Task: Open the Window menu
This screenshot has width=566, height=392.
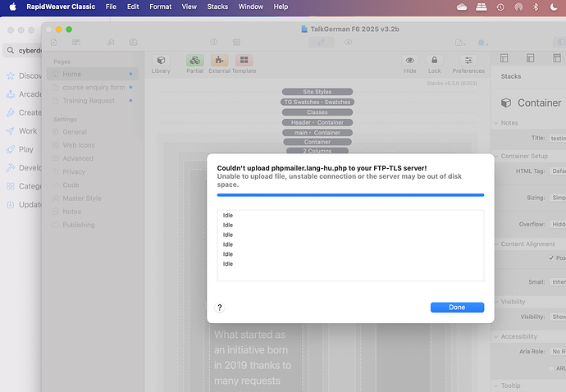Action: point(251,7)
